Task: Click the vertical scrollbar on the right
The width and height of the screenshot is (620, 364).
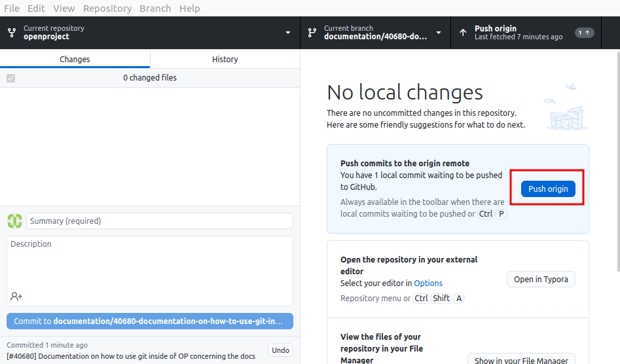Action: pyautogui.click(x=617, y=164)
